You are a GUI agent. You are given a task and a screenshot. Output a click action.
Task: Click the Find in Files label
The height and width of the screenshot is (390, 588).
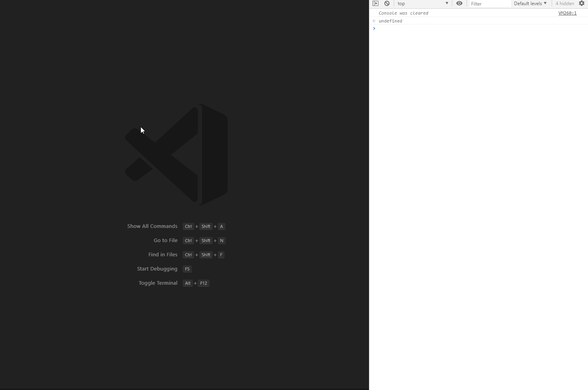[x=163, y=255]
